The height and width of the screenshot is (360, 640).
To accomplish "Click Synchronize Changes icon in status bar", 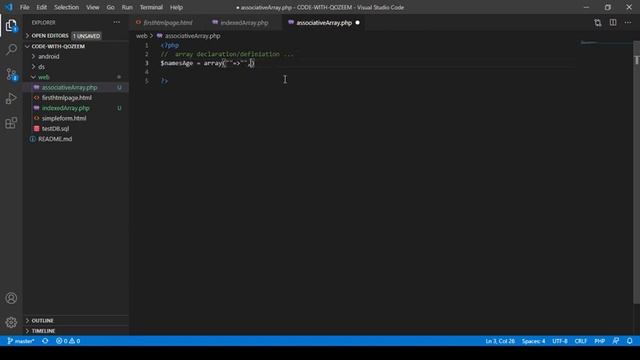I will point(45,341).
